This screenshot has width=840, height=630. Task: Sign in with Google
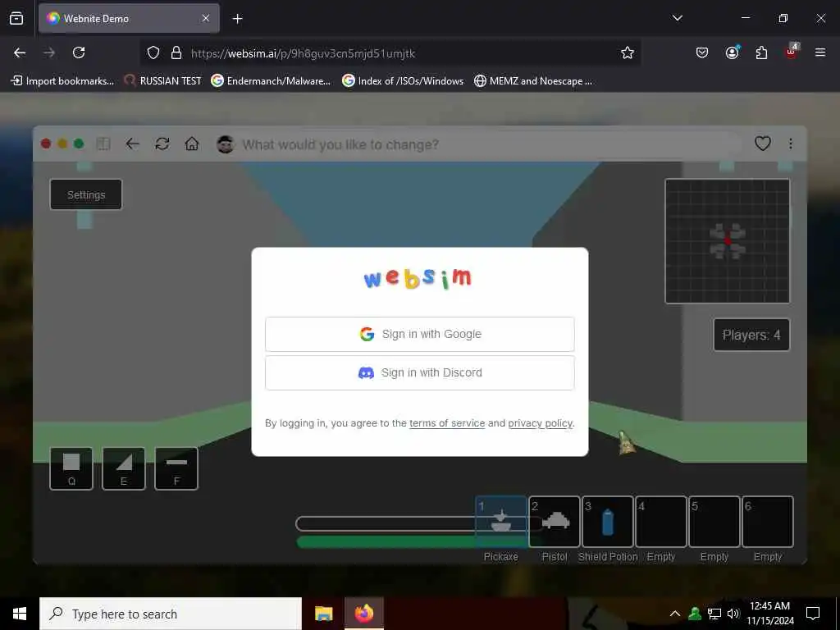click(x=419, y=335)
